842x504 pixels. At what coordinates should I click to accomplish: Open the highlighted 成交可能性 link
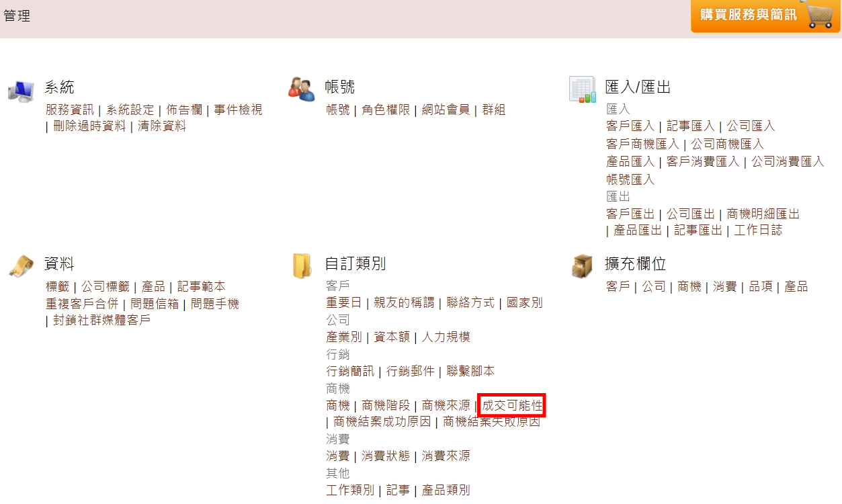point(512,405)
